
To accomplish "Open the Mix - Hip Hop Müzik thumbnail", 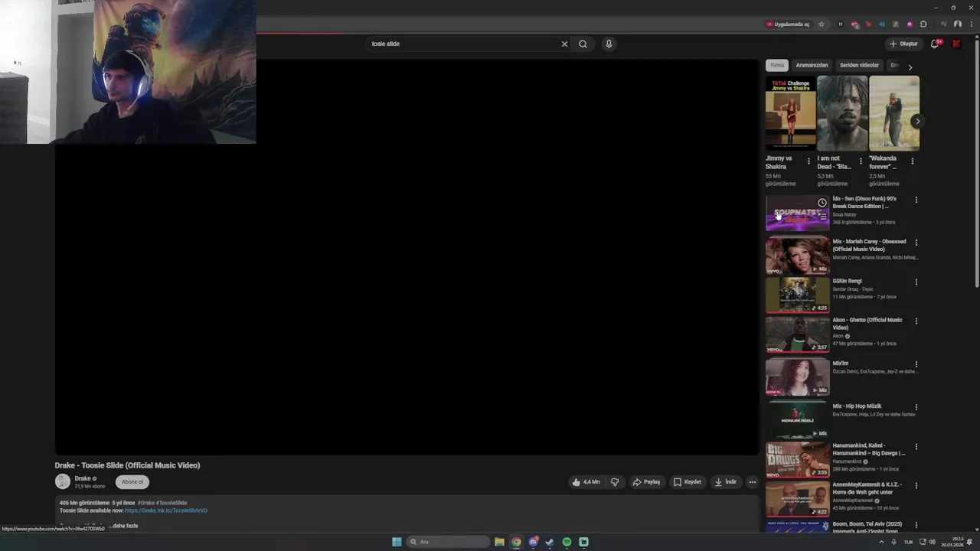I will [x=797, y=420].
